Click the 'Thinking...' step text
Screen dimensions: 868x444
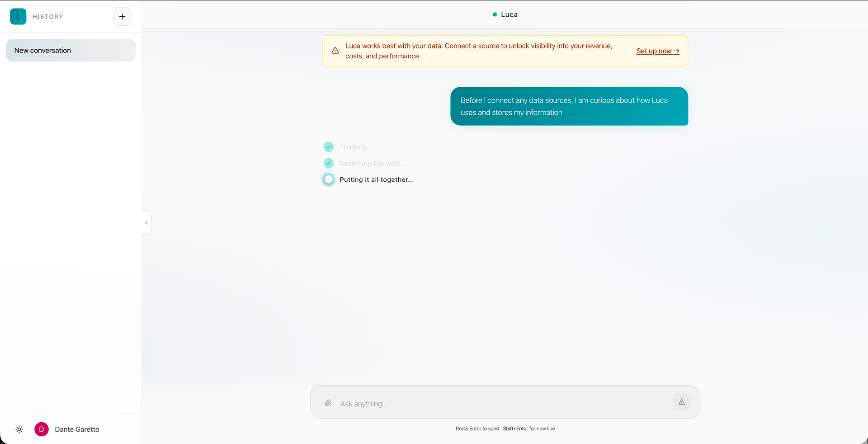356,147
